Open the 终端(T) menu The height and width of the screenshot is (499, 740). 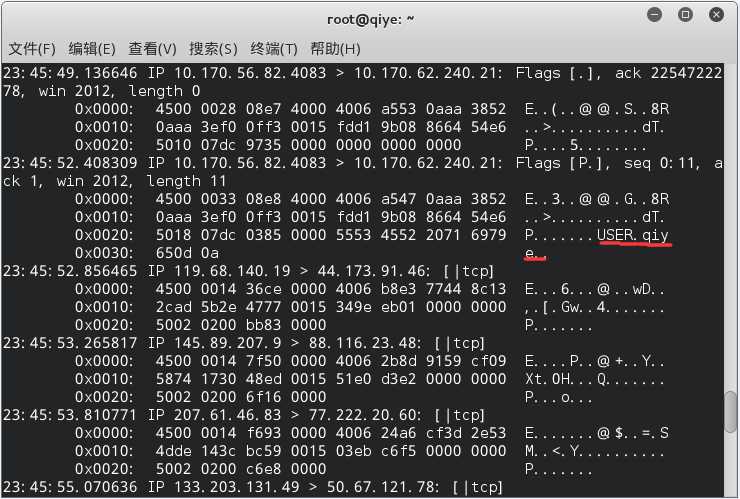274,49
